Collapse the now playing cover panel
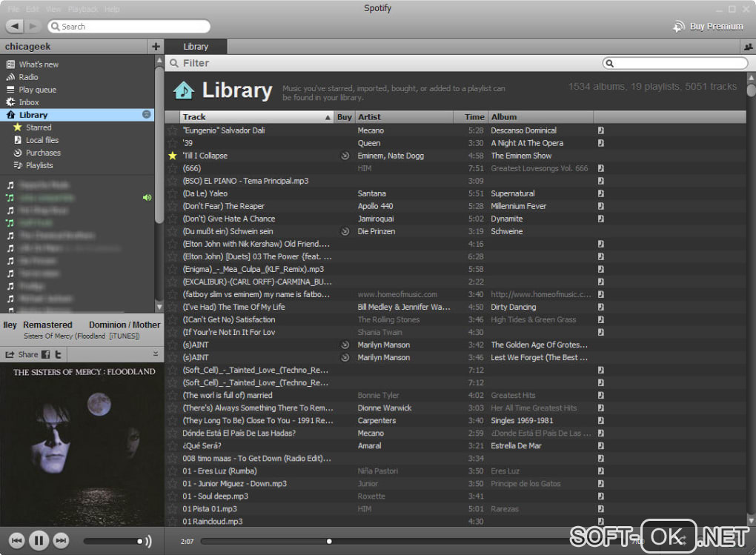 point(155,354)
